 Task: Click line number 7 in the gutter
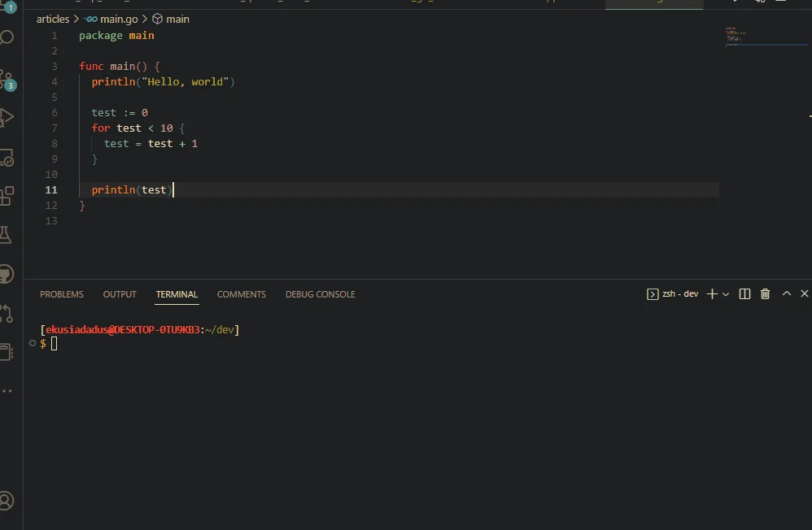[x=55, y=128]
